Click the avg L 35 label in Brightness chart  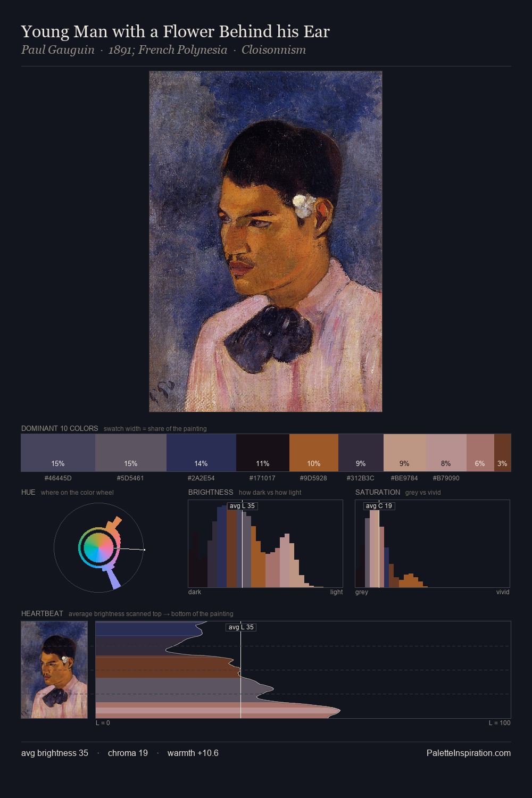243,506
